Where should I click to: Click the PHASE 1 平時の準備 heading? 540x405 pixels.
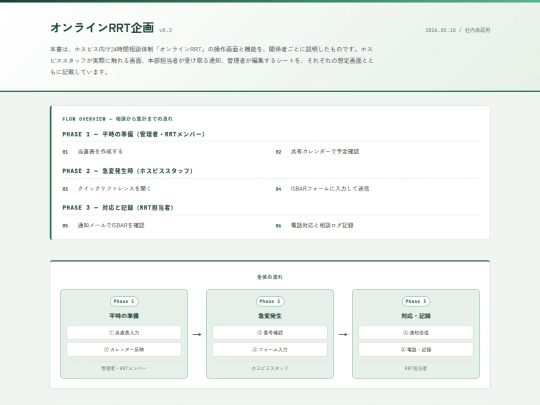(x=134, y=134)
